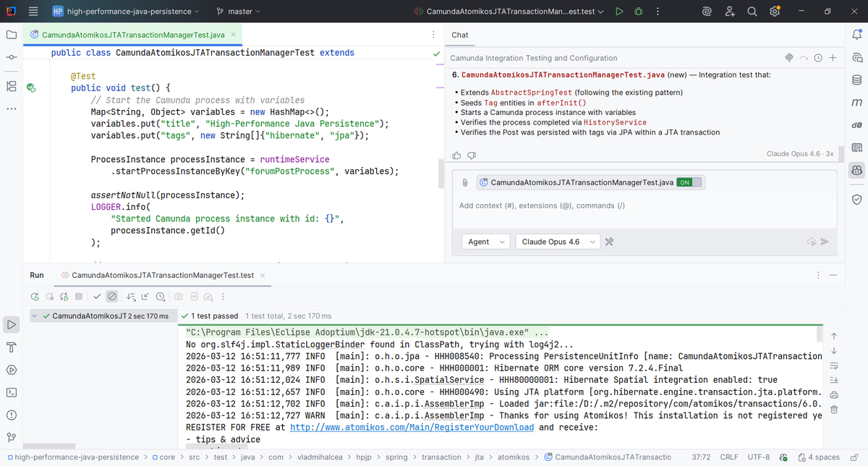Open chat history clock icon
868x466 pixels.
point(818,58)
